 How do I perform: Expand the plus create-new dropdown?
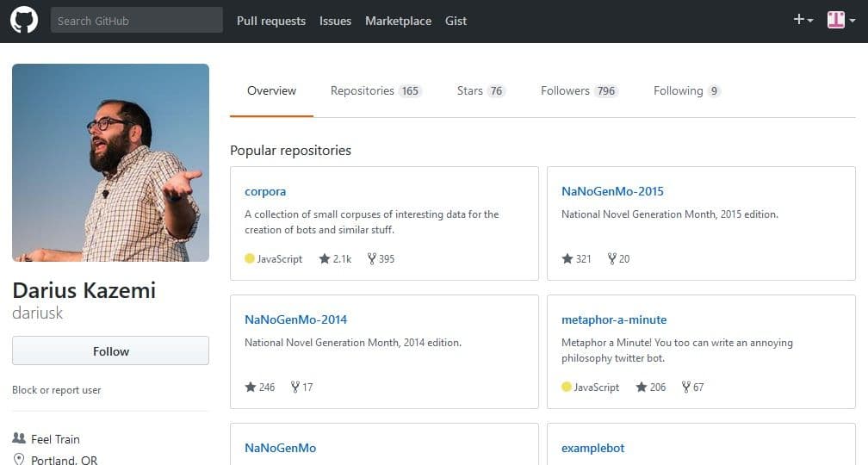[803, 20]
